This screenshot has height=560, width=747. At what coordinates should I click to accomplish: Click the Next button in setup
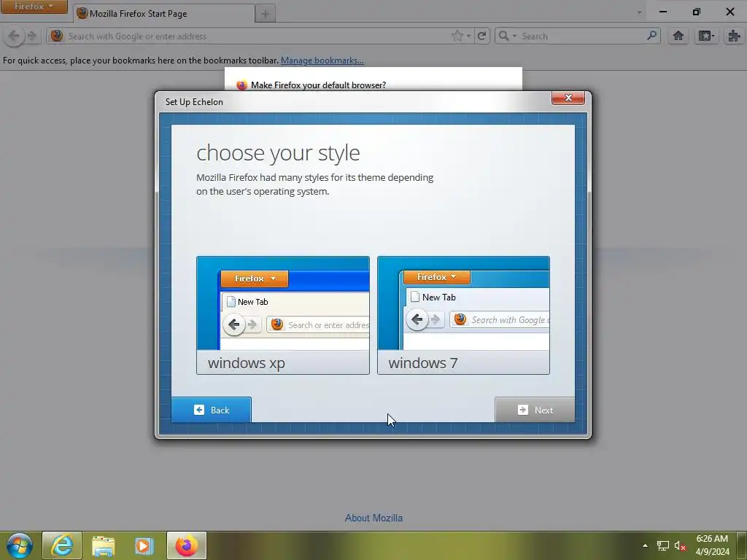535,410
